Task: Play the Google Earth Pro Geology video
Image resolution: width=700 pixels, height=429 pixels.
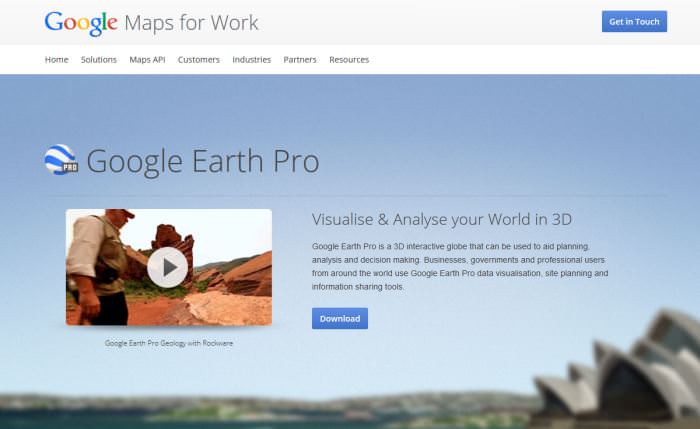Action: pos(167,267)
